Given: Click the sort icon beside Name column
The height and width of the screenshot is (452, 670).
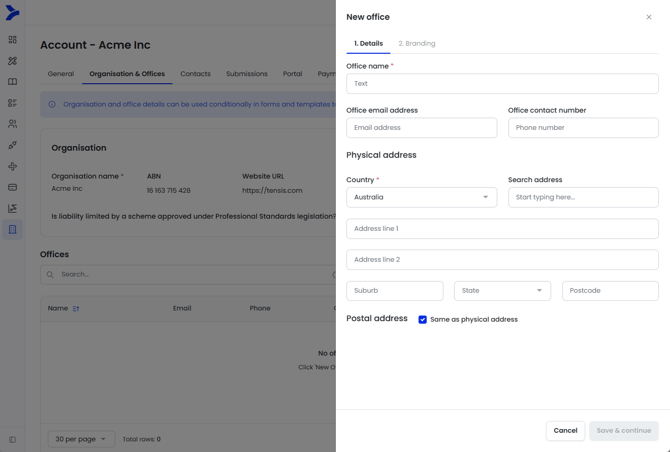Looking at the screenshot, I should point(76,308).
